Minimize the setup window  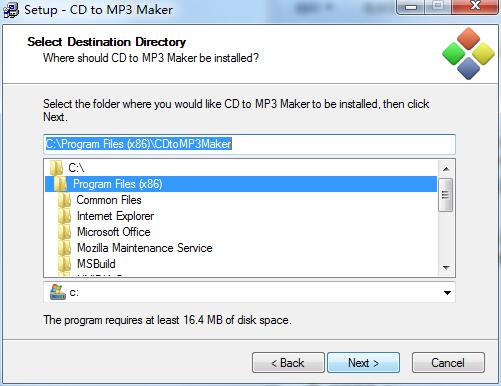[x=411, y=6]
